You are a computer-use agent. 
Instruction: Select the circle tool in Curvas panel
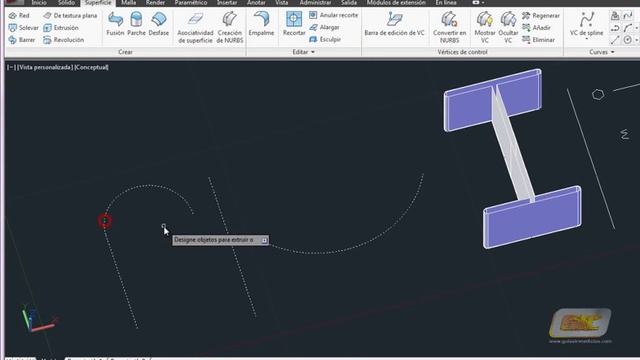click(628, 40)
